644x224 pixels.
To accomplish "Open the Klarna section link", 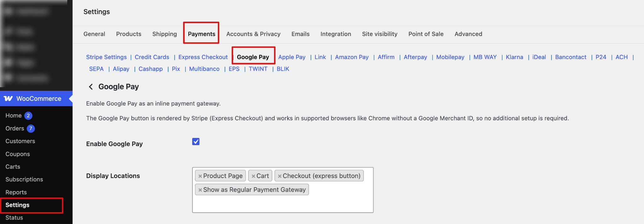I will (514, 57).
